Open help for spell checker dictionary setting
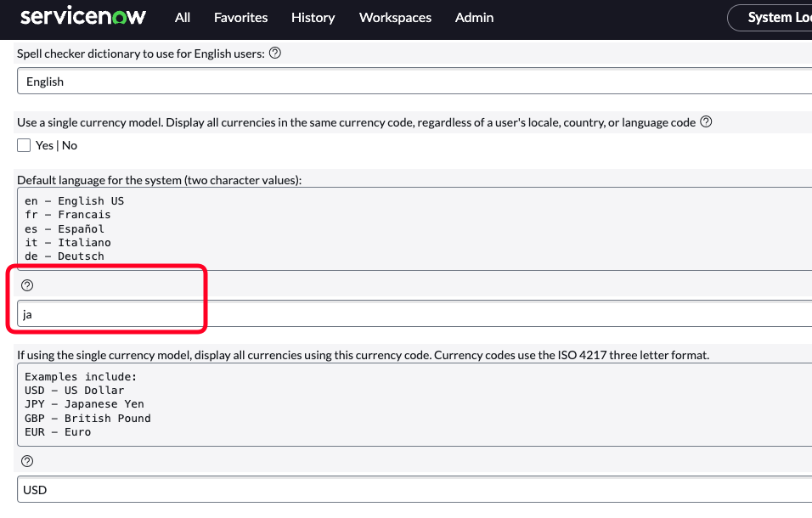812x518 pixels. (273, 53)
